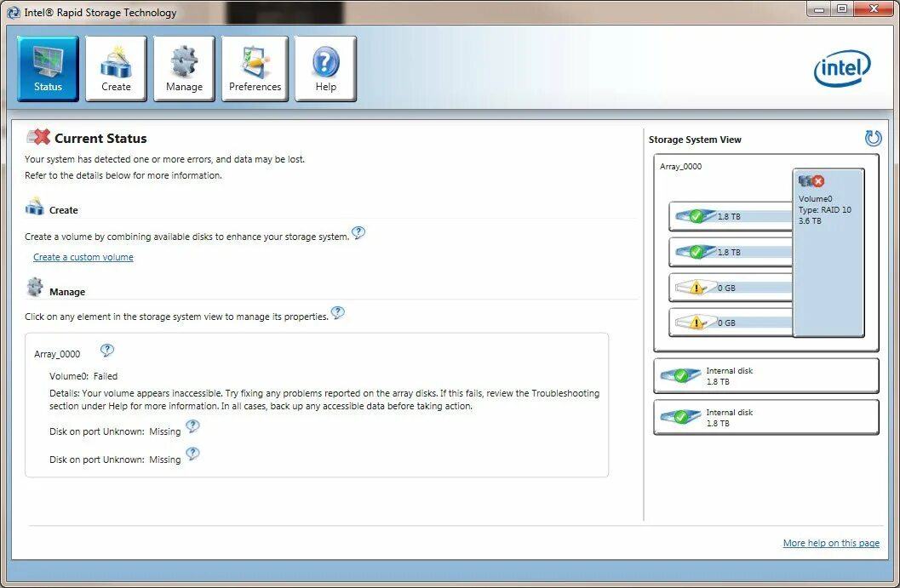Image resolution: width=900 pixels, height=588 pixels.
Task: Open More help on this page
Action: (x=831, y=543)
